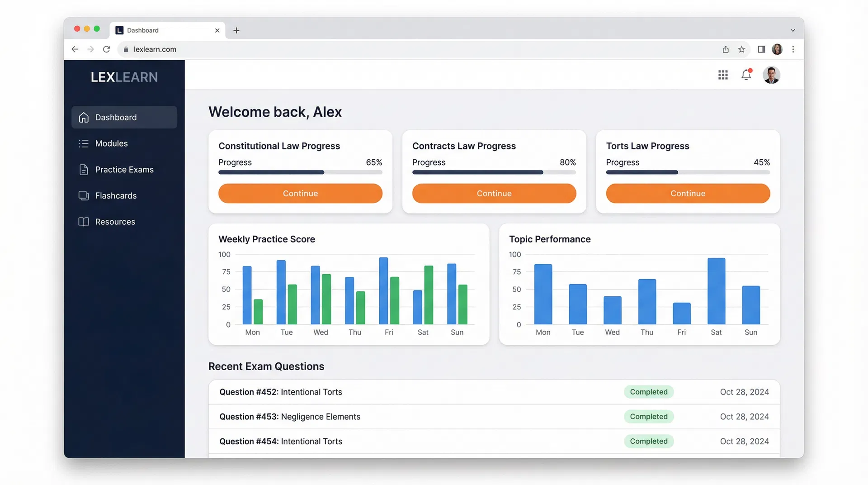This screenshot has height=485, width=868.
Task: View site security via the padlock icon
Action: tap(126, 49)
